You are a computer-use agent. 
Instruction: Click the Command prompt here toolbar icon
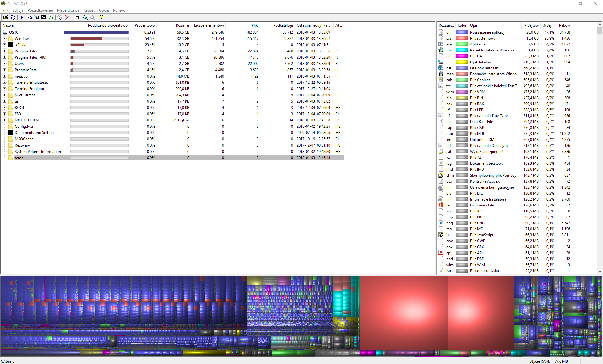point(44,18)
